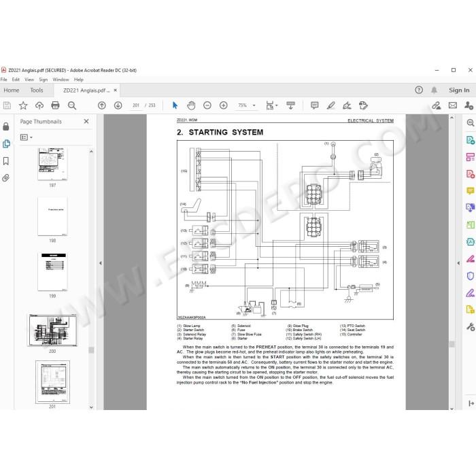Select the Hand pan tool

pos(191,105)
